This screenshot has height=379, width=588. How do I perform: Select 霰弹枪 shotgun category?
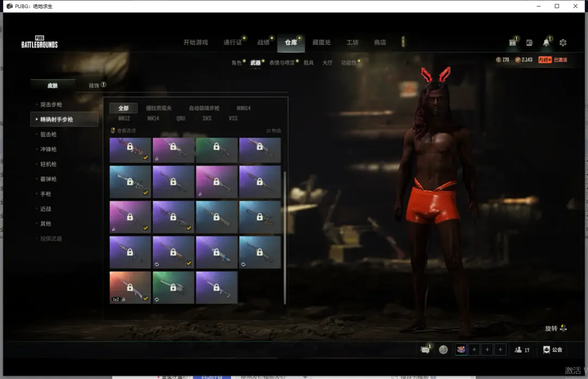(48, 179)
